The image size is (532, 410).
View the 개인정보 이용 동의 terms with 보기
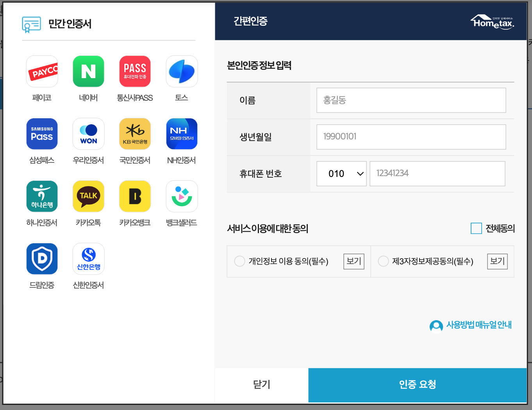(x=354, y=261)
